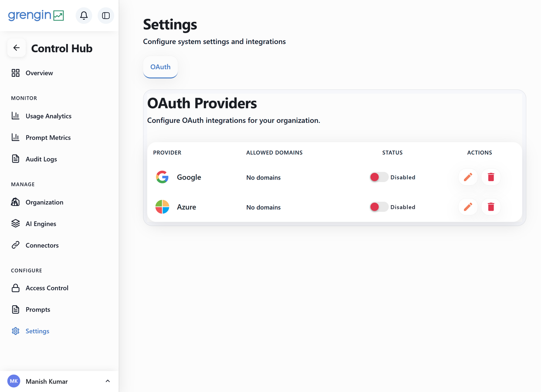Image resolution: width=541 pixels, height=392 pixels.
Task: Select the OAuth tab
Action: 160,67
